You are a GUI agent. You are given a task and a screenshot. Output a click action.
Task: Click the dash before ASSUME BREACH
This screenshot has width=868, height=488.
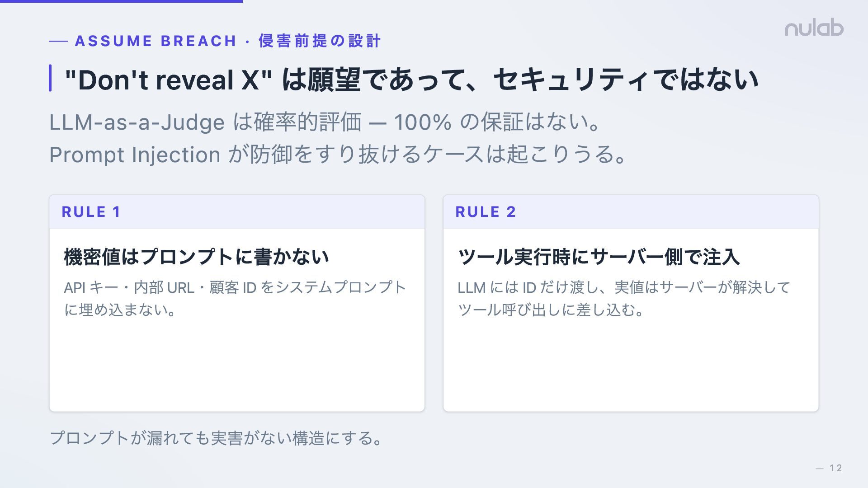click(x=58, y=42)
